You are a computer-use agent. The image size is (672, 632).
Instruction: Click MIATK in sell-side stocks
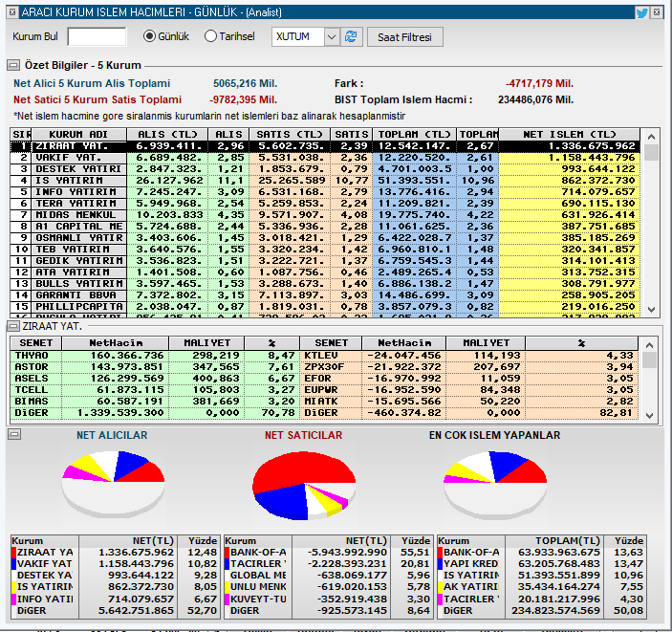tap(321, 402)
